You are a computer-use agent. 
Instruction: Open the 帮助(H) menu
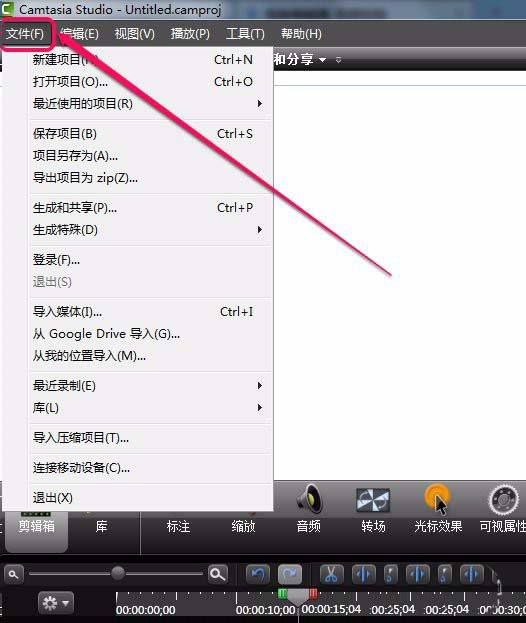[x=301, y=34]
